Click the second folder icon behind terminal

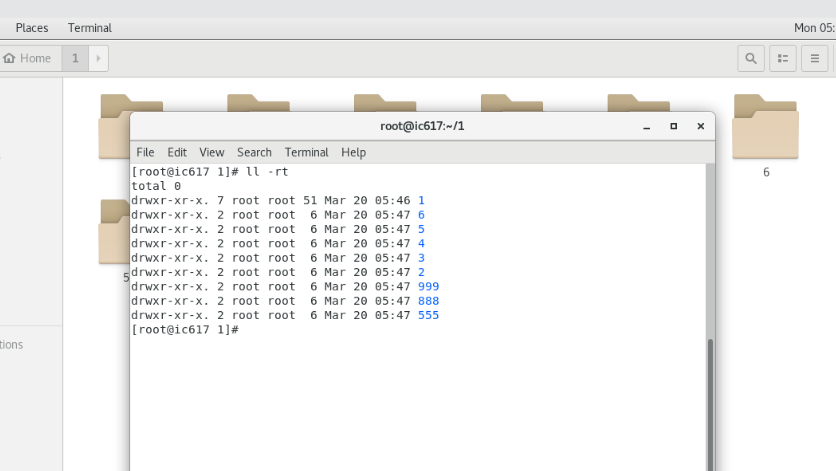[x=258, y=103]
